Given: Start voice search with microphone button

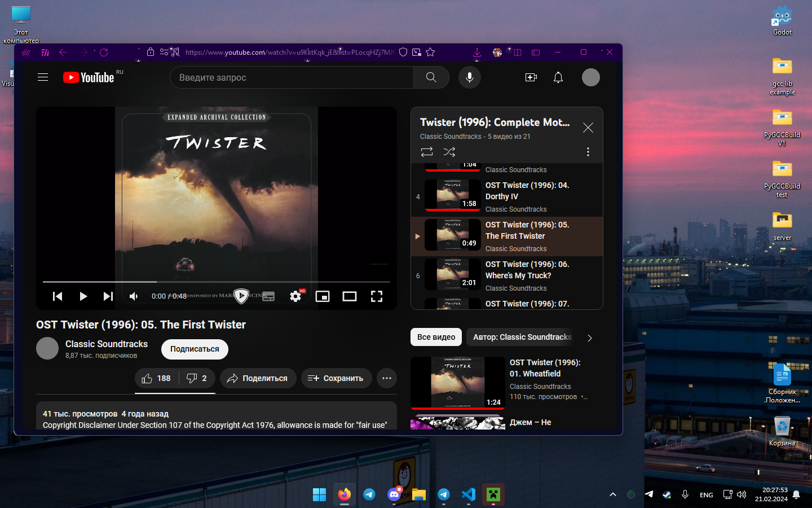Looking at the screenshot, I should [x=470, y=77].
